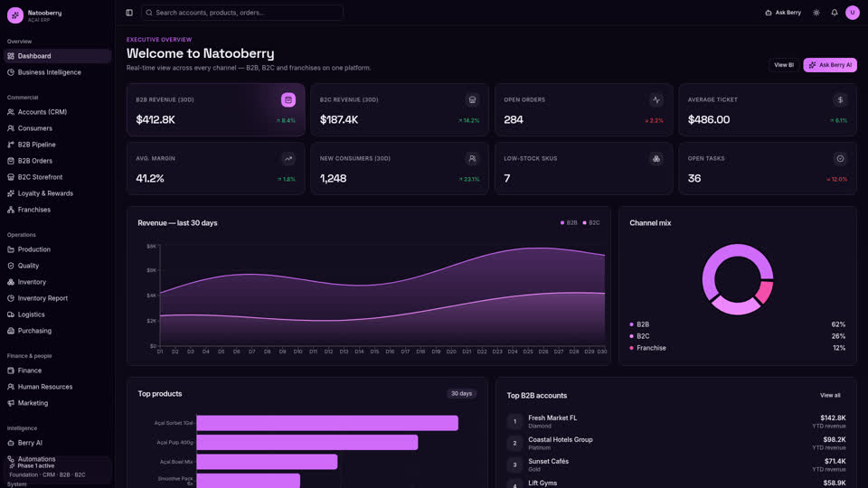Viewport: 868px width, 488px height.
Task: Switch theme with the sun icon
Action: click(816, 13)
